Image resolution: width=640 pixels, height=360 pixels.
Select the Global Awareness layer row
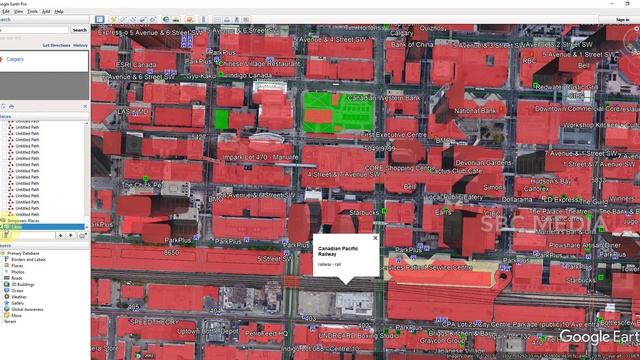tap(27, 309)
